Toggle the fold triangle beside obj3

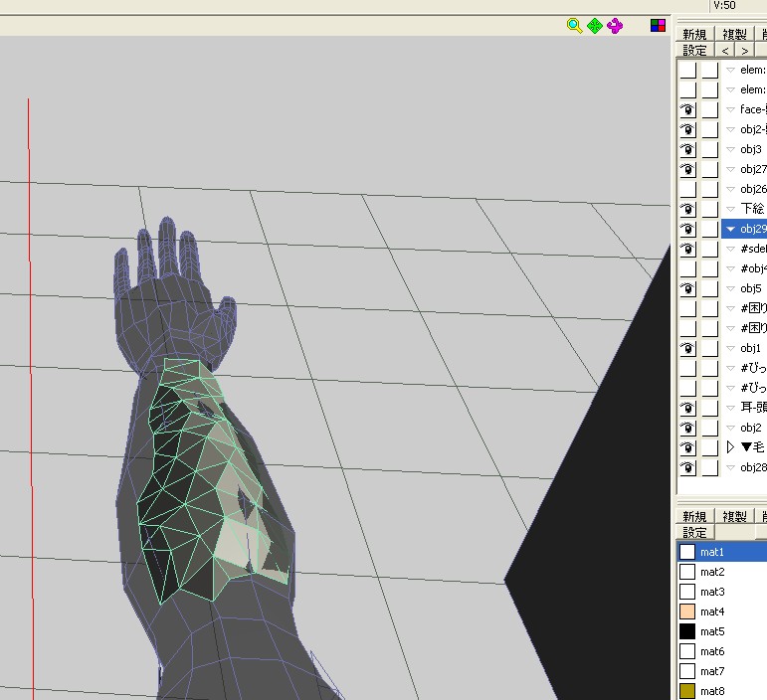[730, 149]
